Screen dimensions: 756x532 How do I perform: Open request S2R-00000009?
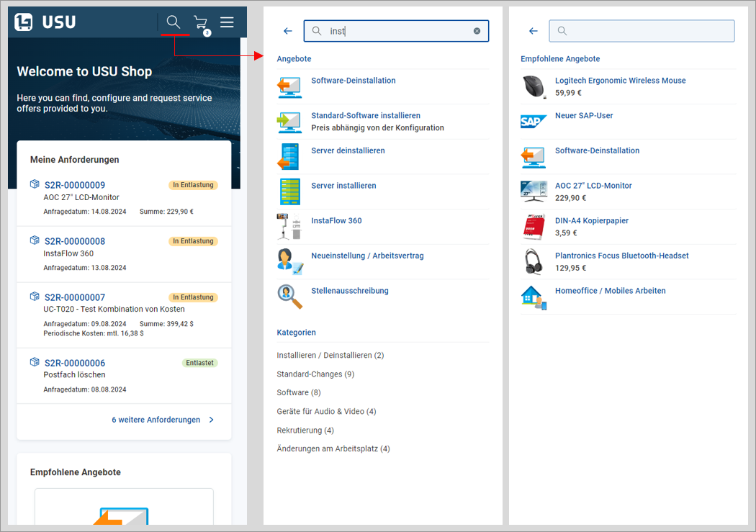75,185
